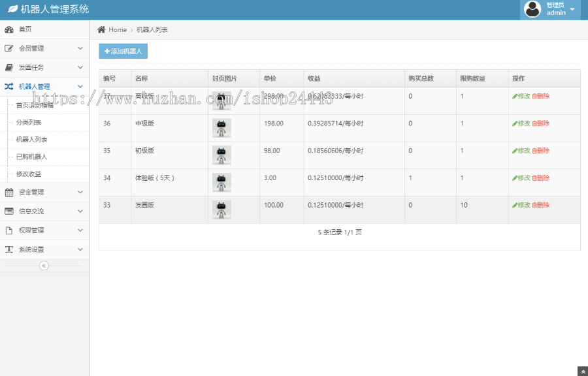
Task: Expand the 系统设置 menu chevron
Action: (80, 249)
